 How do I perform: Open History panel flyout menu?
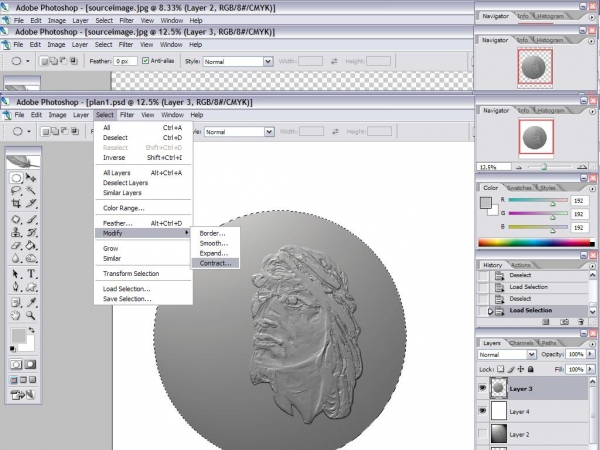pos(592,265)
